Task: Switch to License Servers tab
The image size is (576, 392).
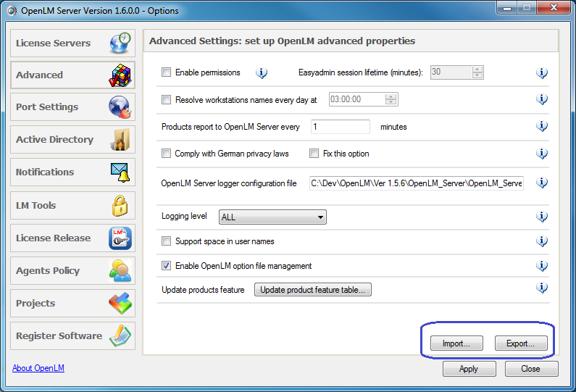Action: [72, 43]
